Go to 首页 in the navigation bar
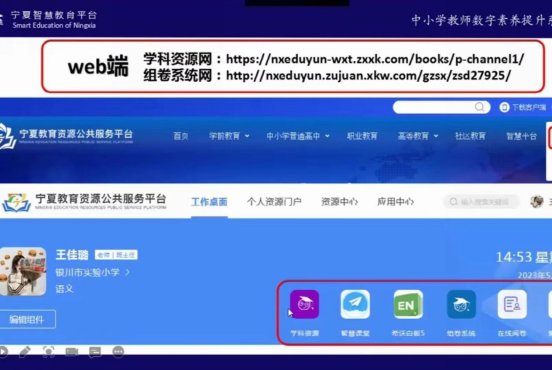Viewport: 552px width, 370px height. (181, 136)
